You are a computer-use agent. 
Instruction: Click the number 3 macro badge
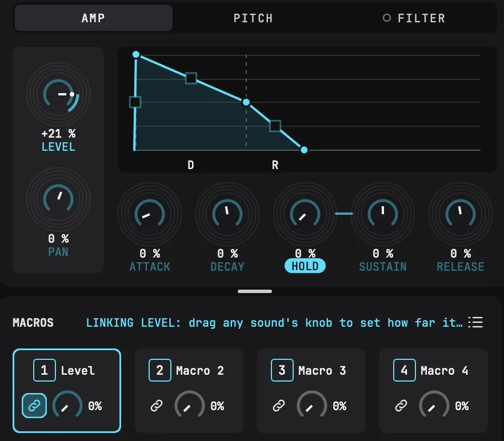tap(282, 370)
